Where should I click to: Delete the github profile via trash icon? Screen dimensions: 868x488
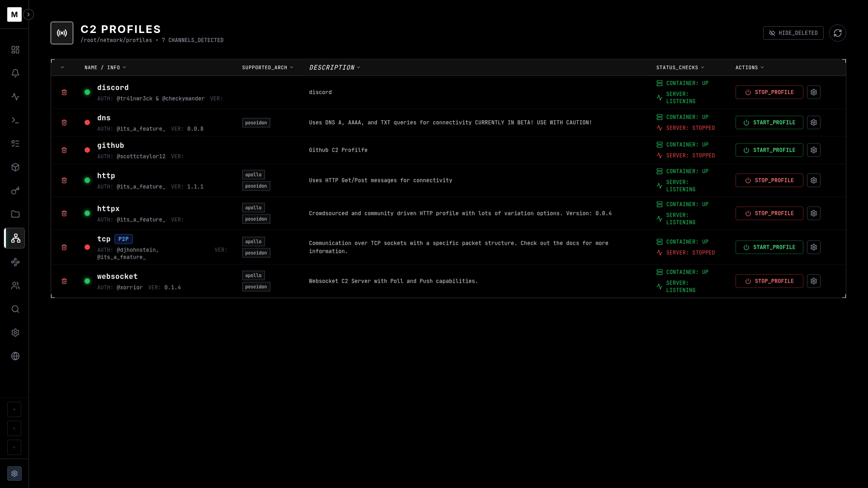64,150
